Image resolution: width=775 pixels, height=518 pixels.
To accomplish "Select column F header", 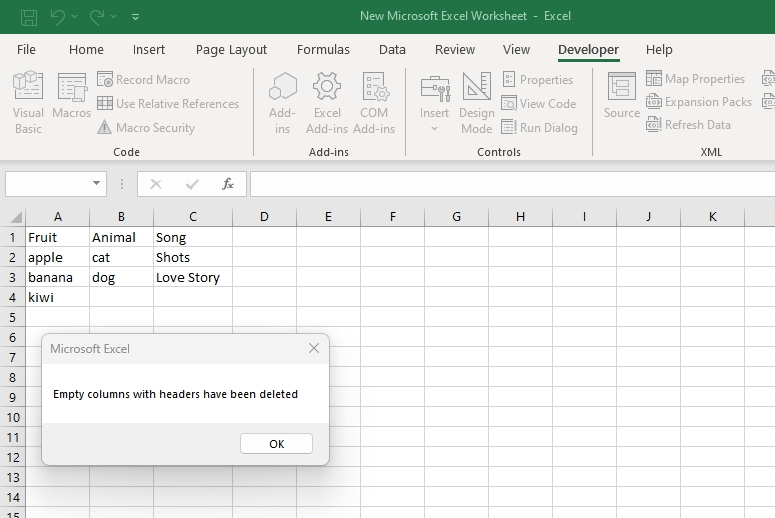I will (x=392, y=216).
